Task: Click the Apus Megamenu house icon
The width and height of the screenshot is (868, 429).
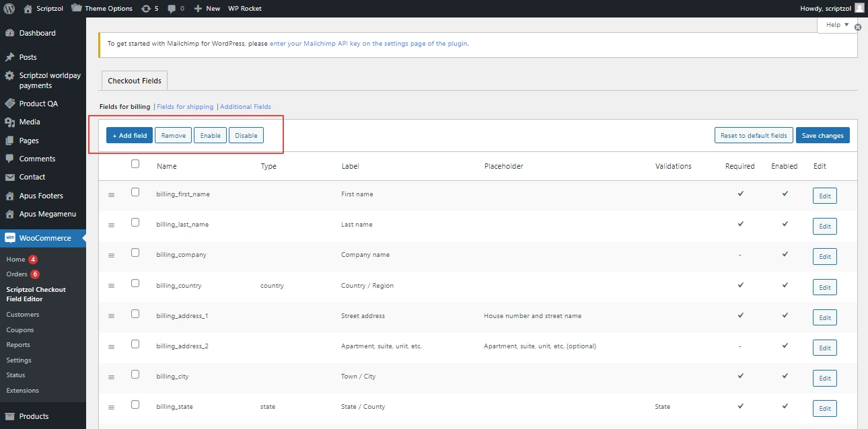Action: 10,214
